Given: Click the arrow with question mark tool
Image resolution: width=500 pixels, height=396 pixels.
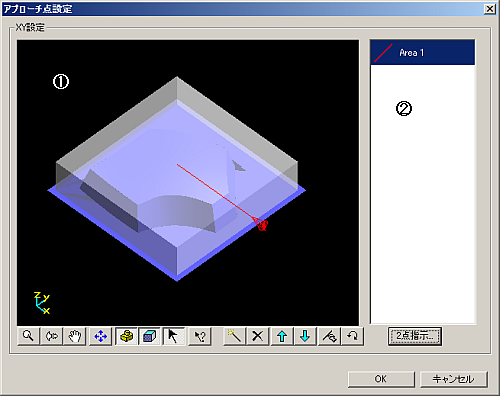Looking at the screenshot, I should pos(200,336).
